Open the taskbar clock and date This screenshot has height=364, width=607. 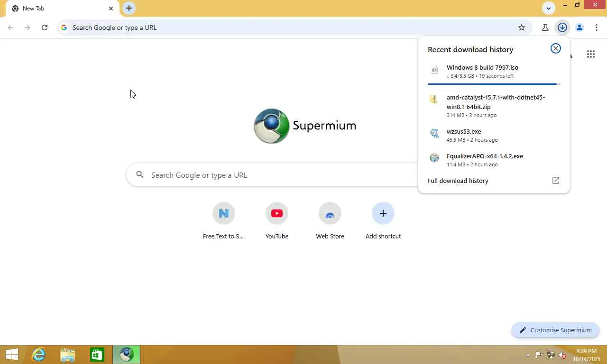pyautogui.click(x=587, y=355)
